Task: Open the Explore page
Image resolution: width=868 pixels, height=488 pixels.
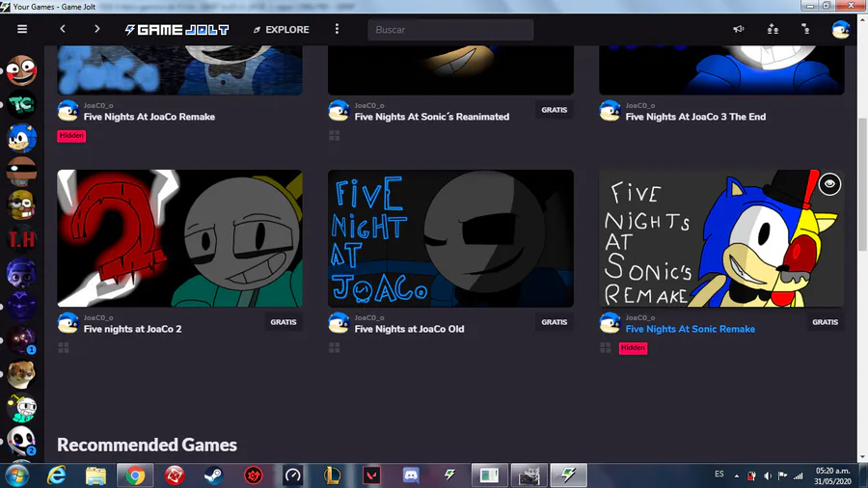Action: point(282,29)
